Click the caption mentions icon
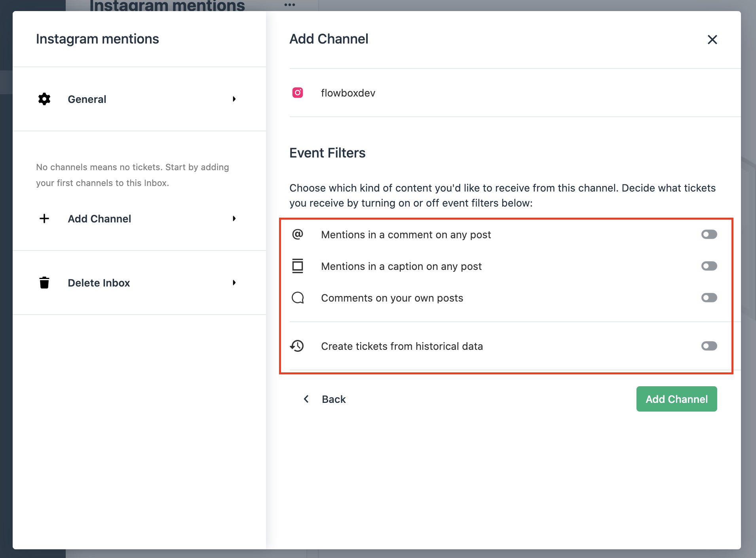 coord(298,266)
